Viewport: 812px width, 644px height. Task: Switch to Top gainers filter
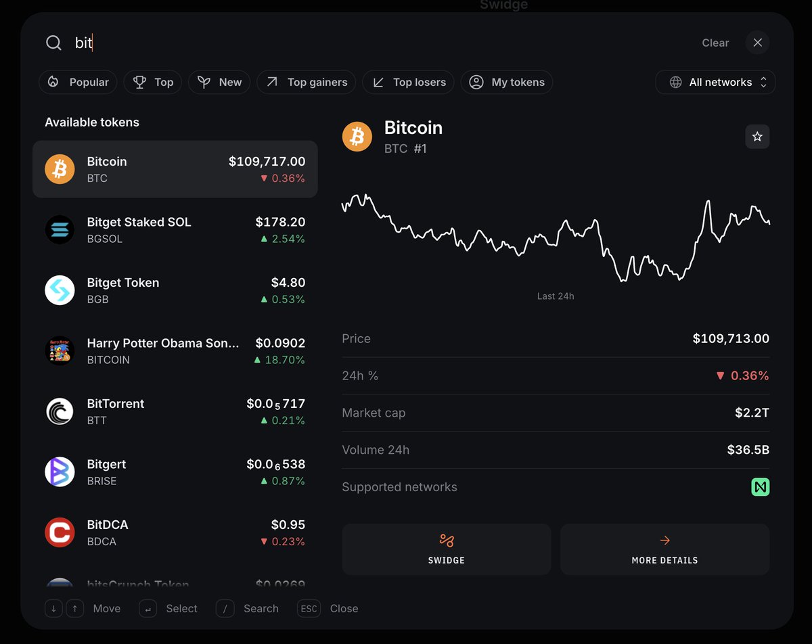(307, 82)
